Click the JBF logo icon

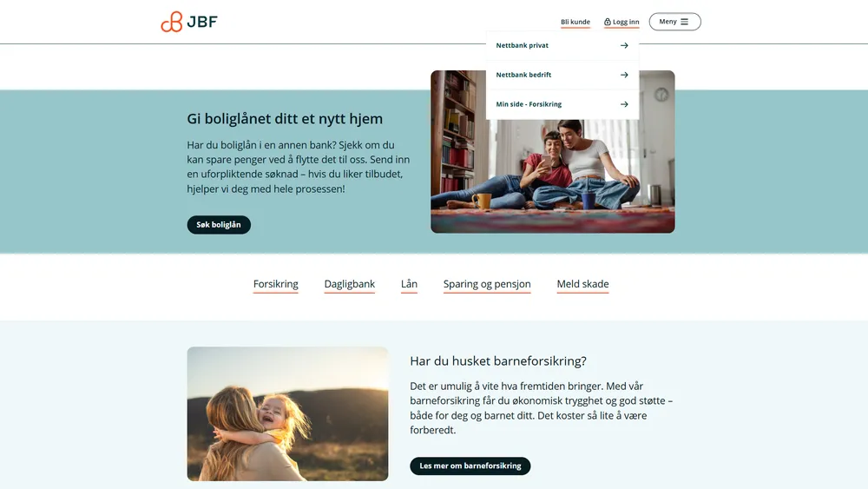click(x=172, y=22)
